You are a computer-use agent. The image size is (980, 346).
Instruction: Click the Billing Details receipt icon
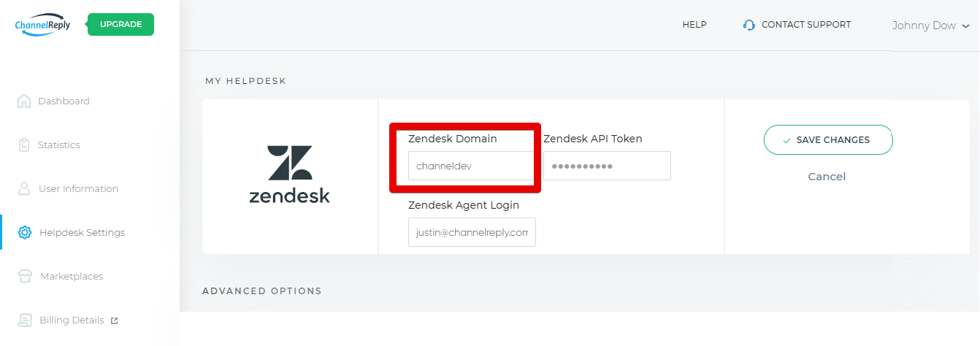[25, 320]
